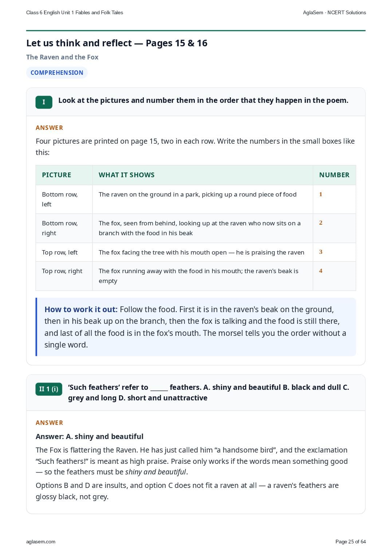This screenshot has width=392, height=555.
Task: Select number 1 in Bottom row left
Action: coord(321,194)
